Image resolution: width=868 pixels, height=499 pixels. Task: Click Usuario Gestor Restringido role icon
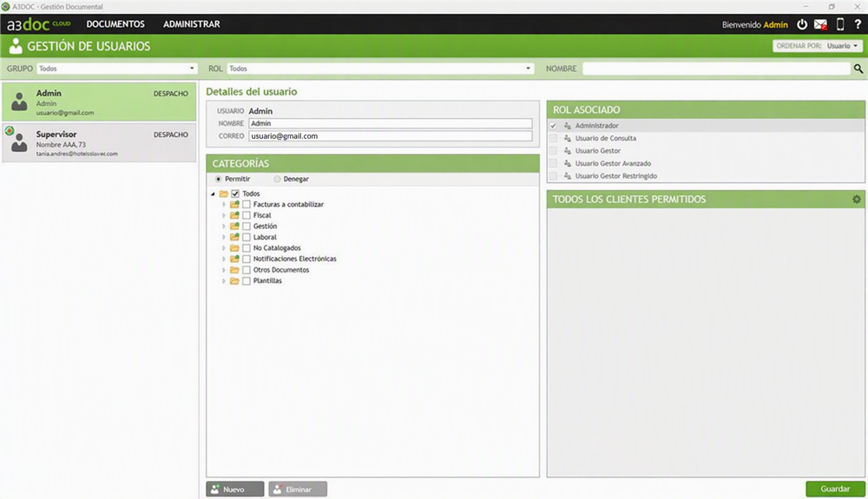(x=568, y=176)
